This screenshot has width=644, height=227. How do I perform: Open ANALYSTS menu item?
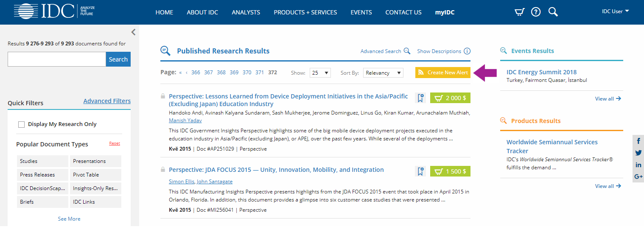(246, 12)
